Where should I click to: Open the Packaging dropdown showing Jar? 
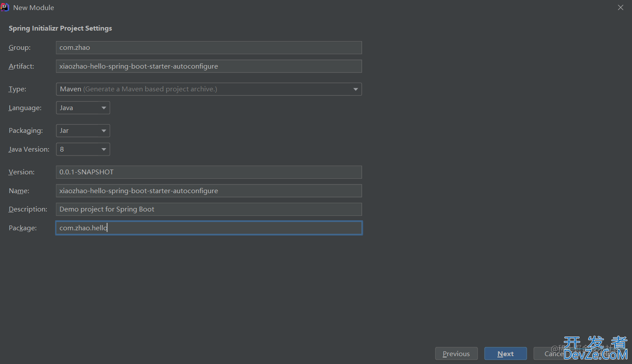83,131
